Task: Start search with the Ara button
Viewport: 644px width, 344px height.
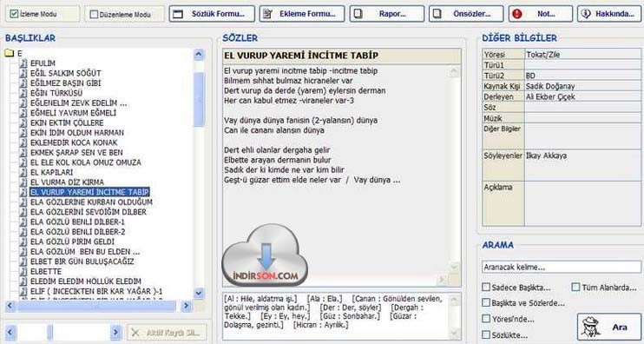Action: (609, 327)
